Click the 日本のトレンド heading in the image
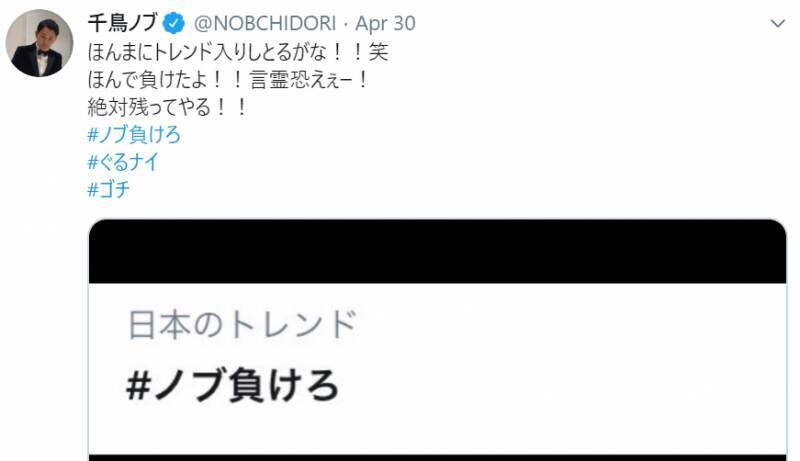Screen dimensions: 800x461 pyautogui.click(x=242, y=324)
